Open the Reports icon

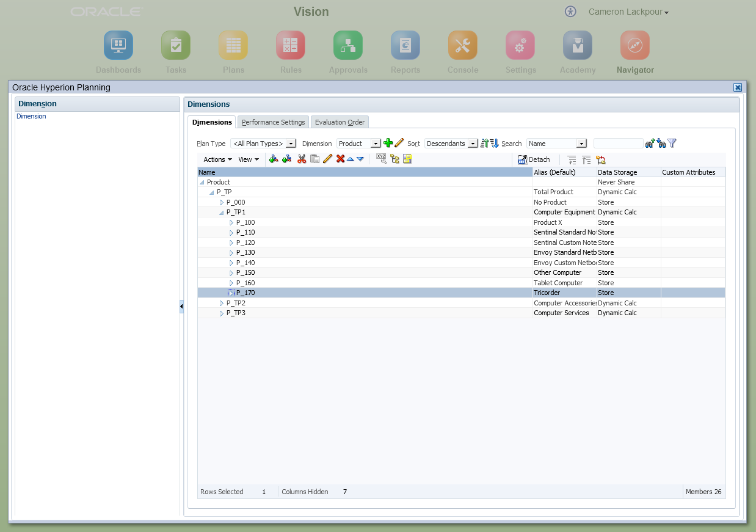405,45
